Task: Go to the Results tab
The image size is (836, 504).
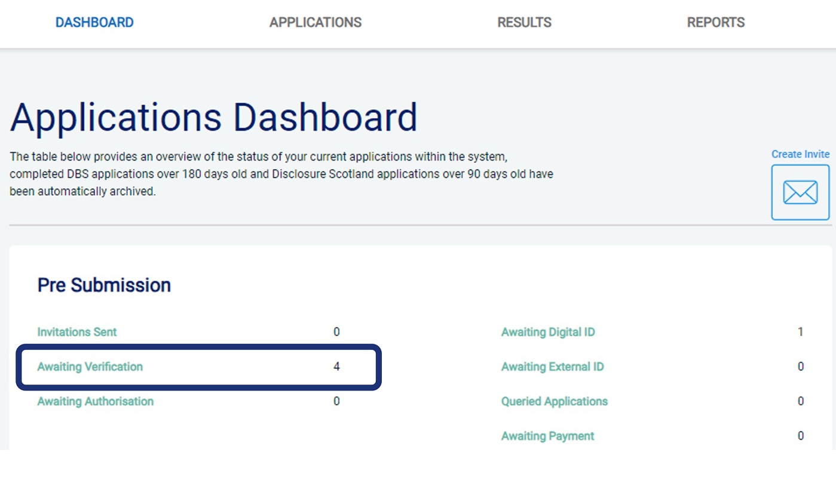Action: (524, 23)
